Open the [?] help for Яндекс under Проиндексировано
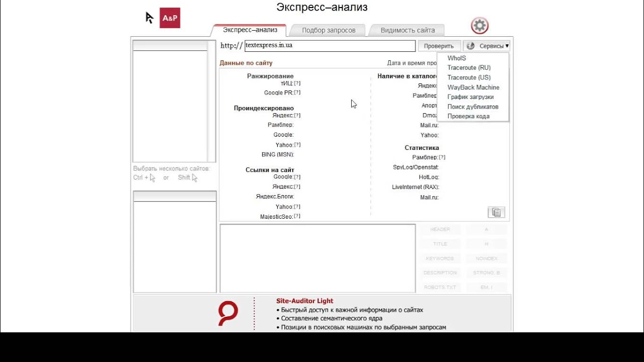Viewport: 644px width, 362px height. click(x=297, y=116)
